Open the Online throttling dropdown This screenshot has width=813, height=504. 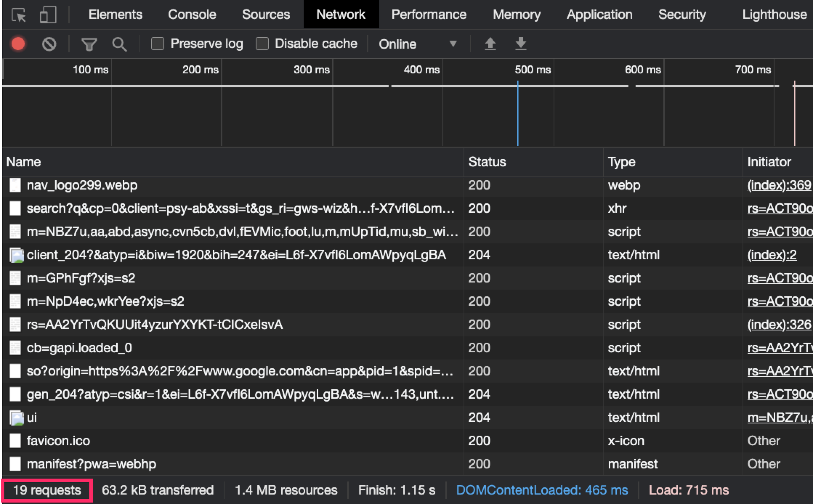418,44
